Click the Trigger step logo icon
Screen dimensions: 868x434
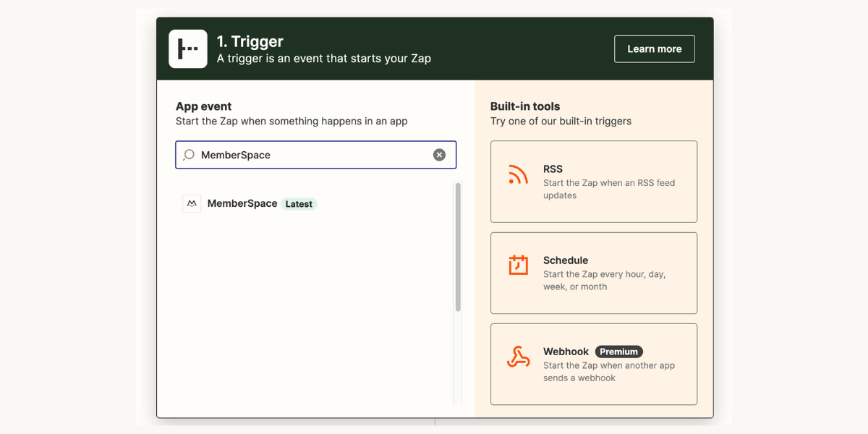188,48
